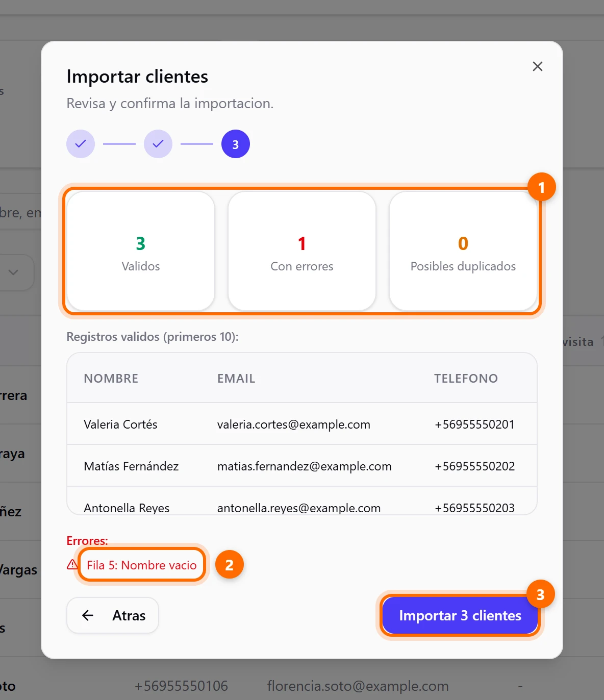Screen dimensions: 604x700
Task: Select the Valeria Cortés name cell
Action: (x=120, y=424)
